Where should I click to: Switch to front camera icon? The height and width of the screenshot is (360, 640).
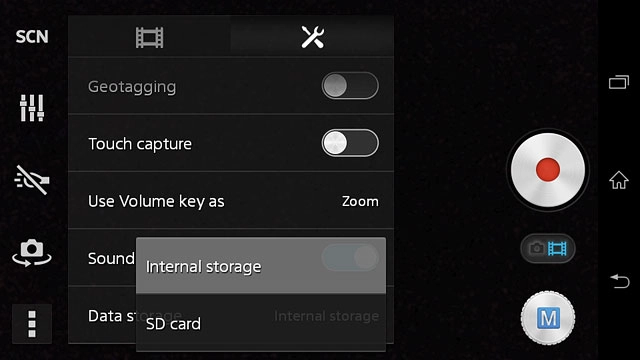pos(32,253)
